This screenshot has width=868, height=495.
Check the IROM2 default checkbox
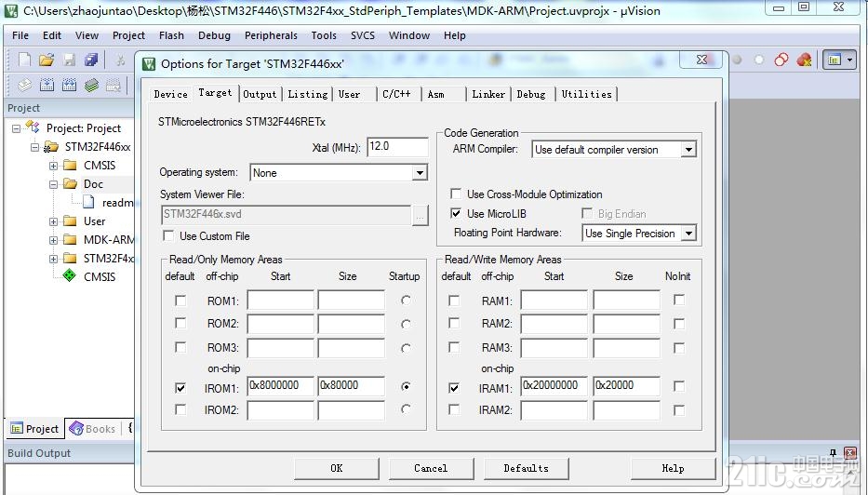click(x=180, y=409)
